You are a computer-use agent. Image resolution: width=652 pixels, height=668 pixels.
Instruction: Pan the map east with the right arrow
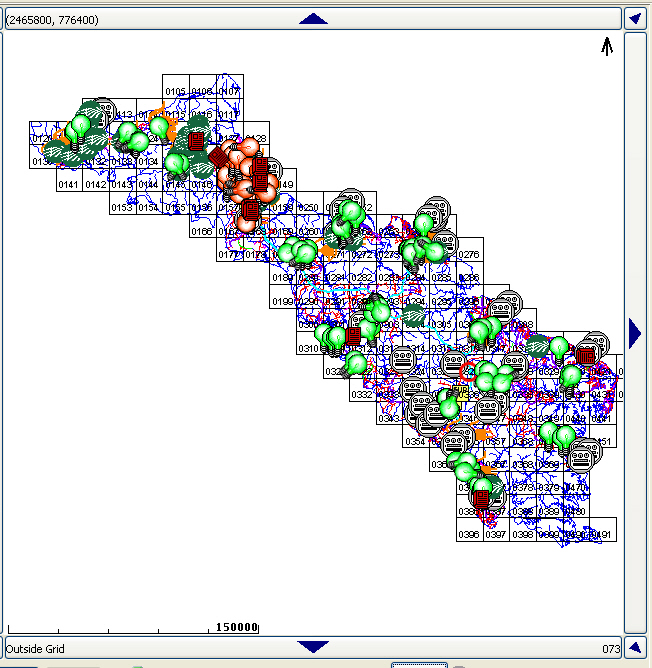point(635,331)
